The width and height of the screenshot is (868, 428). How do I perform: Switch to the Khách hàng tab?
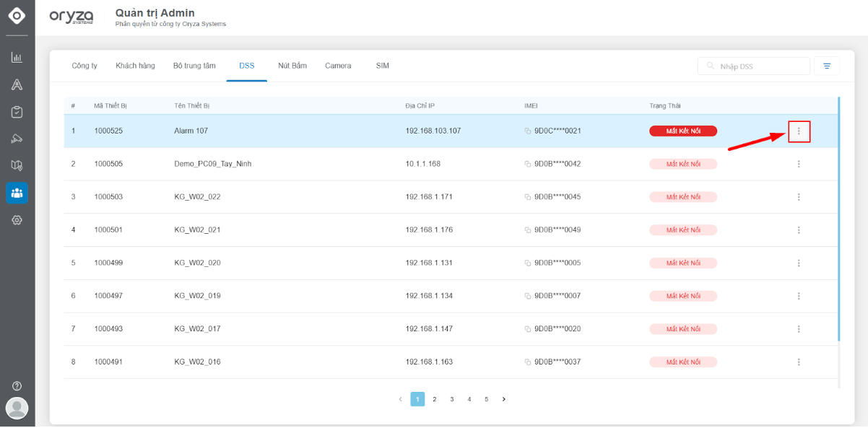tap(135, 66)
